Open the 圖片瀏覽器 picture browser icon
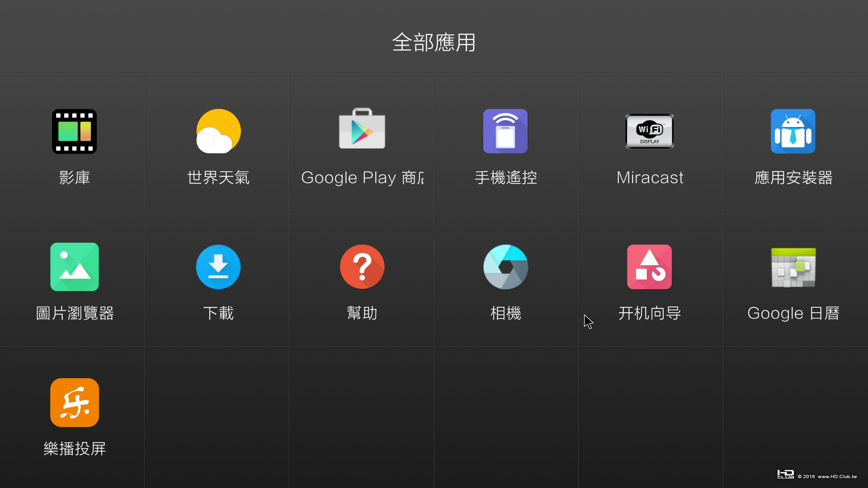Viewport: 868px width, 488px height. click(x=74, y=267)
